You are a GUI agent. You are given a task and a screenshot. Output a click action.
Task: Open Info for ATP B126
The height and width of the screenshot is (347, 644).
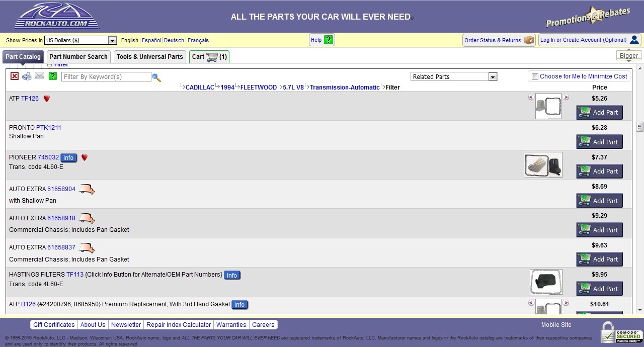pyautogui.click(x=239, y=305)
